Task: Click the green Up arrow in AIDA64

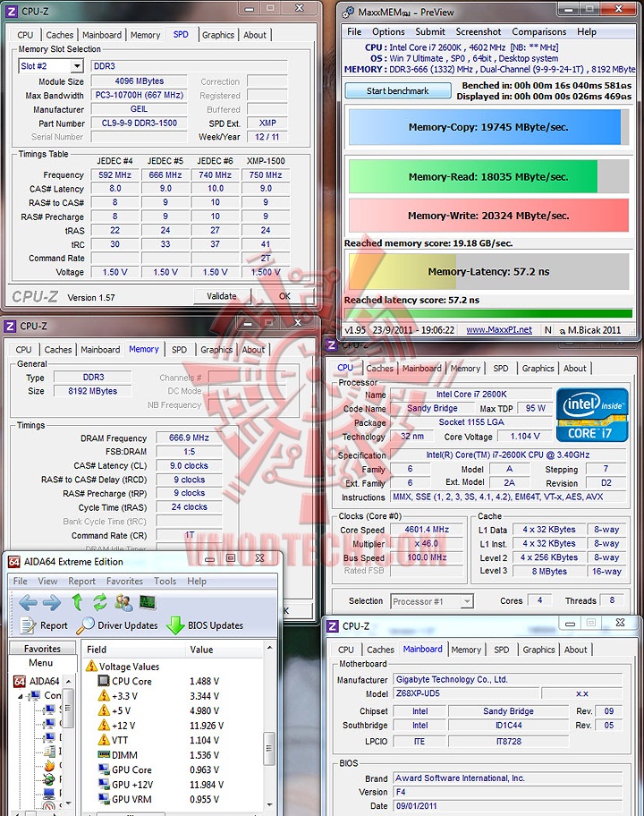Action: tap(77, 602)
